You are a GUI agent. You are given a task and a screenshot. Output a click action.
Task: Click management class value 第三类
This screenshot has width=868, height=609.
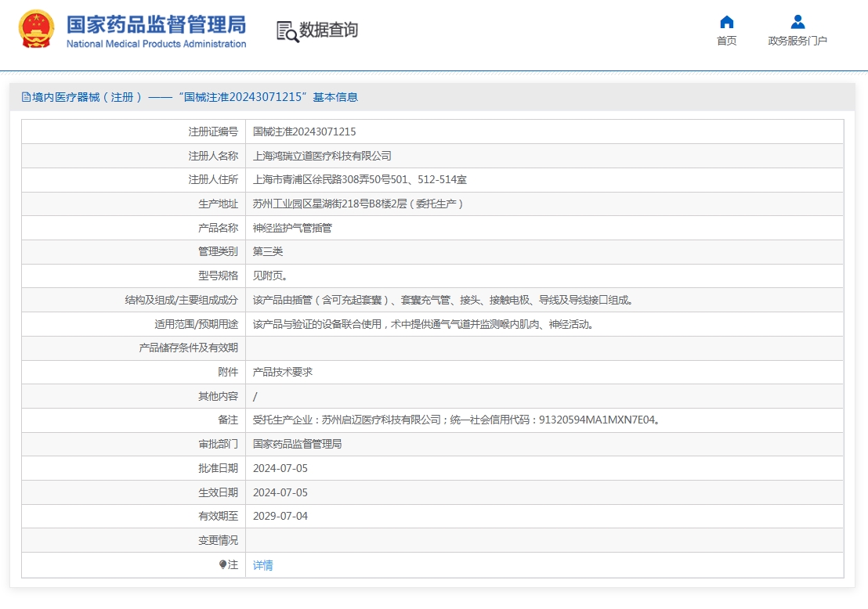pos(268,252)
